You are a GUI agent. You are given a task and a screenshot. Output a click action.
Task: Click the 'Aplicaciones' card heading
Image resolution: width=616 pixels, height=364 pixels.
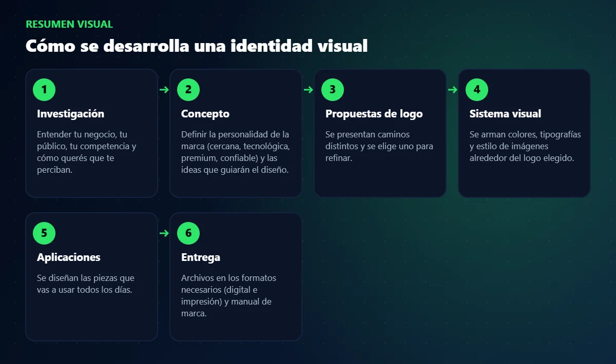69,257
